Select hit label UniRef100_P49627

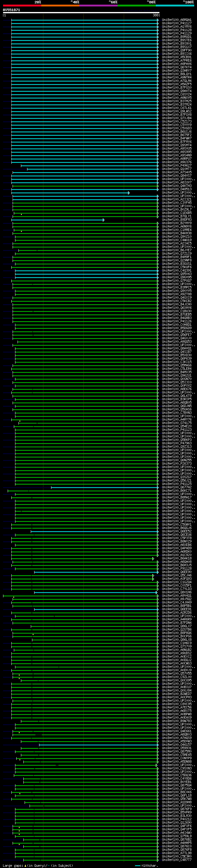[177, 165]
